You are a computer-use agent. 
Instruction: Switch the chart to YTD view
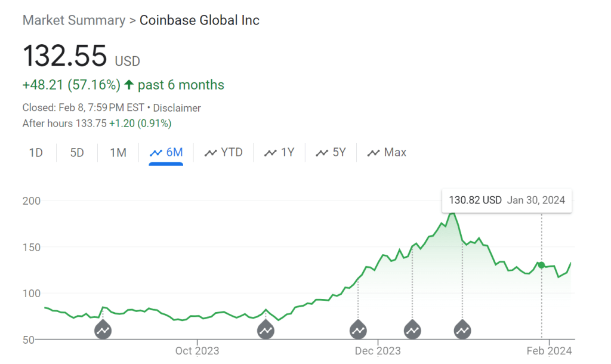click(x=224, y=153)
